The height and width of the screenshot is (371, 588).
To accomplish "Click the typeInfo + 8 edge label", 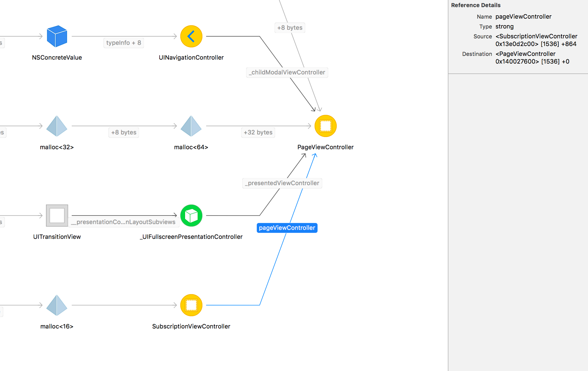I will click(123, 42).
